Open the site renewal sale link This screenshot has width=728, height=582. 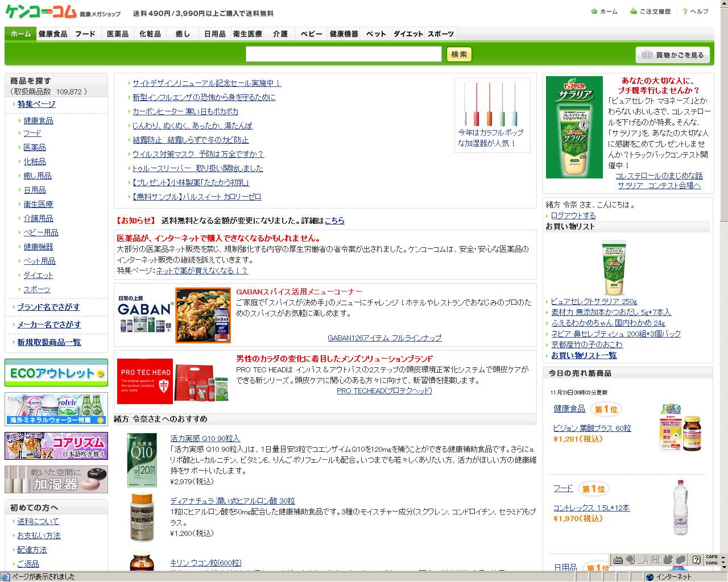(x=206, y=83)
